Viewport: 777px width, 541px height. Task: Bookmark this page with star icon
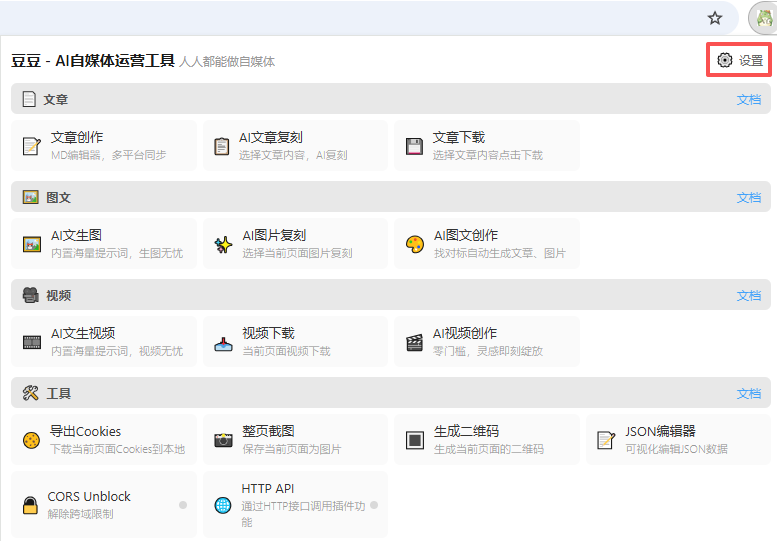tap(715, 18)
